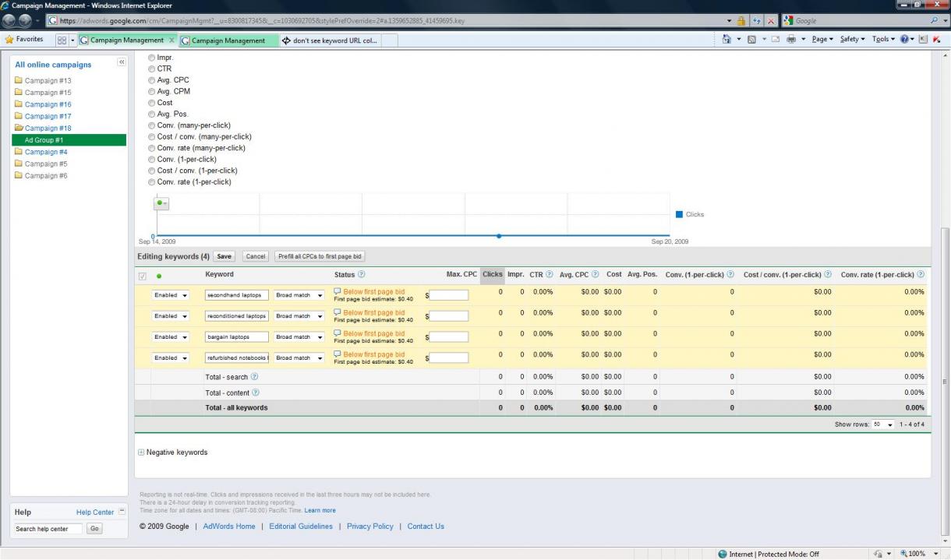This screenshot has width=951, height=560.
Task: Click Prefill all CPCs to first page bid
Action: coord(320,256)
